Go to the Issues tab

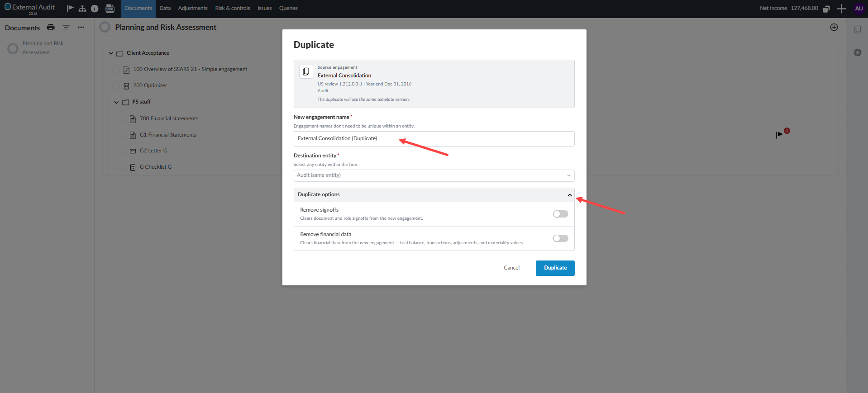pos(265,9)
